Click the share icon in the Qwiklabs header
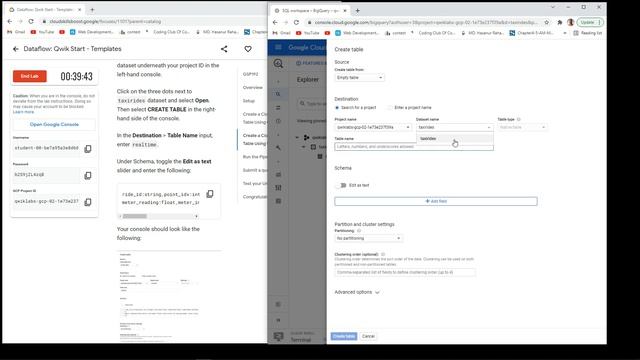The image size is (640, 360). 224,49
